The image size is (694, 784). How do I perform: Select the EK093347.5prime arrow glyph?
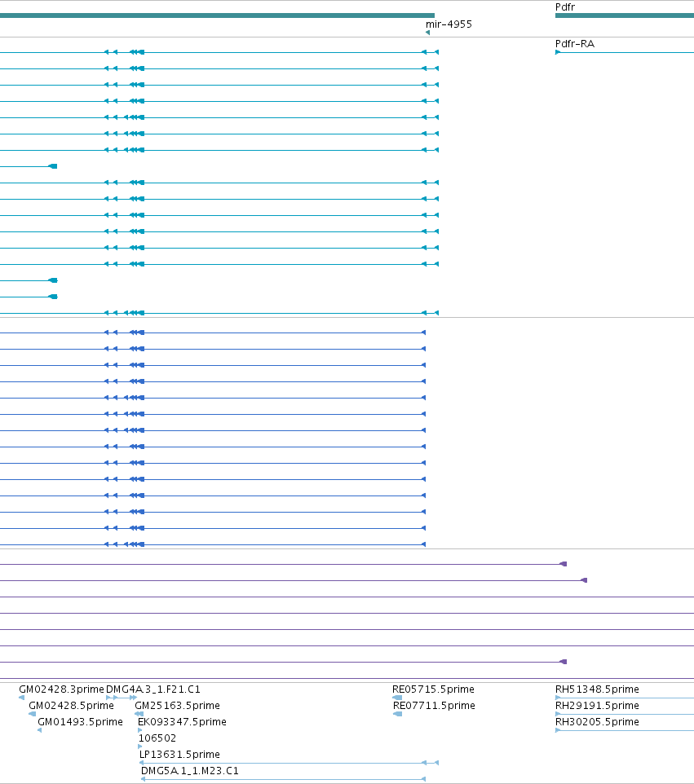140,730
